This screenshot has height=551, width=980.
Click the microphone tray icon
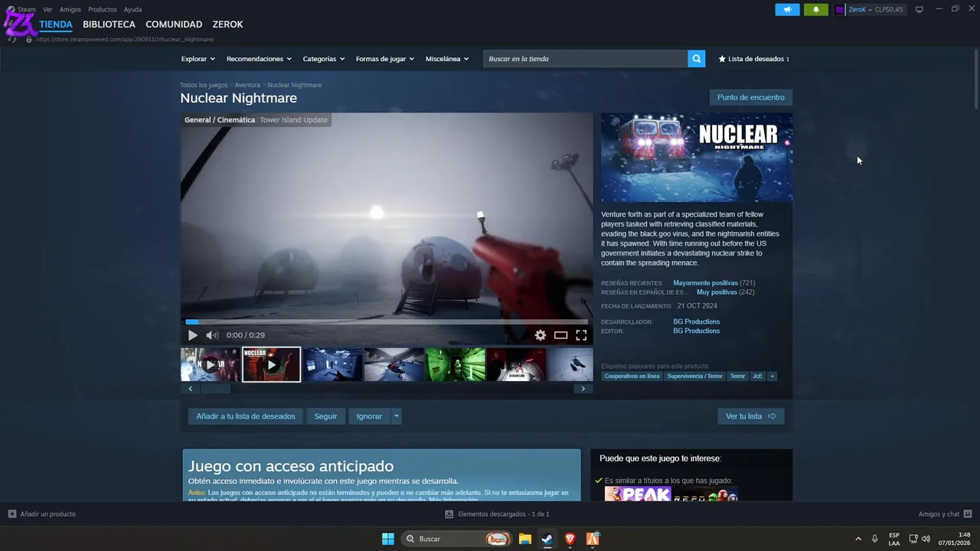tap(874, 539)
